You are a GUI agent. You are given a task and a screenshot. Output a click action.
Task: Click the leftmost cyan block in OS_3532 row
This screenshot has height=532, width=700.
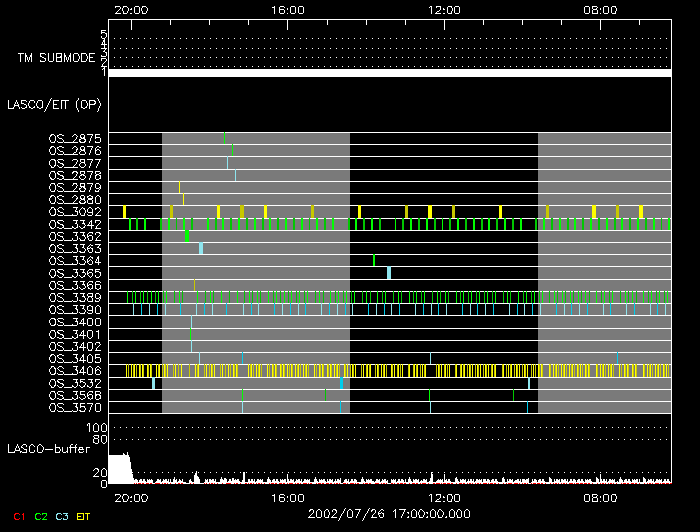[153, 383]
